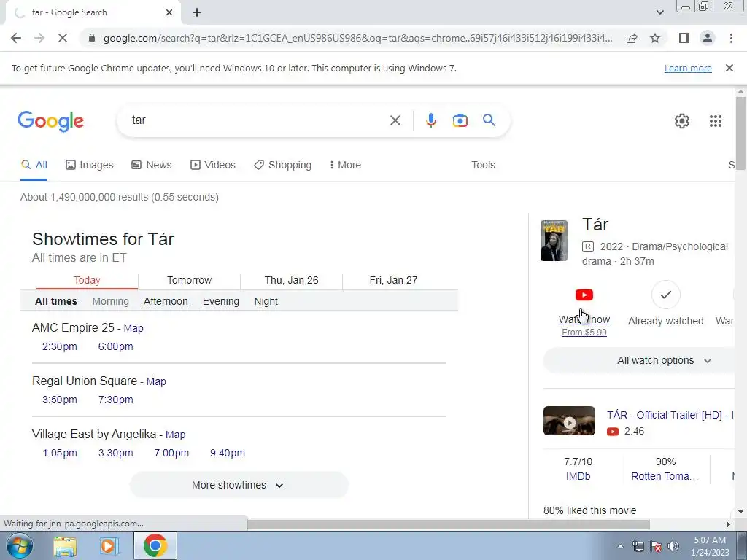The height and width of the screenshot is (560, 747).
Task: Select the Today showtimes tab
Action: coord(88,280)
